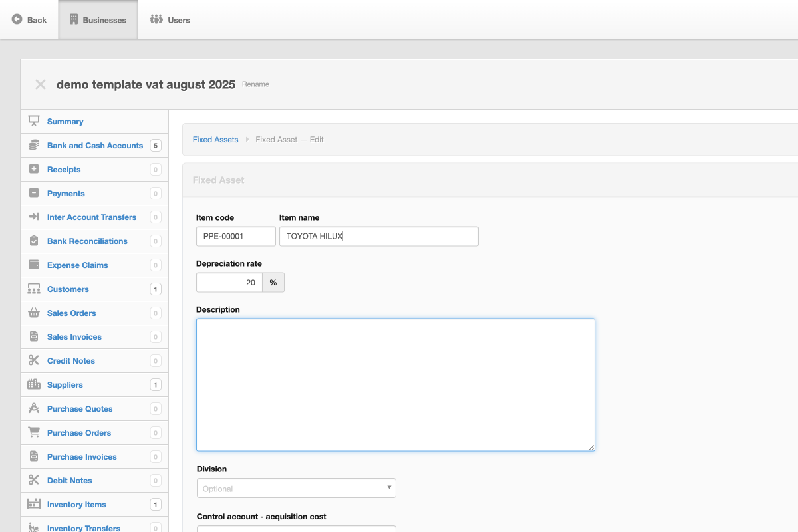Focus the Depreciation rate field
Viewport: 798px width, 532px height.
click(x=229, y=283)
